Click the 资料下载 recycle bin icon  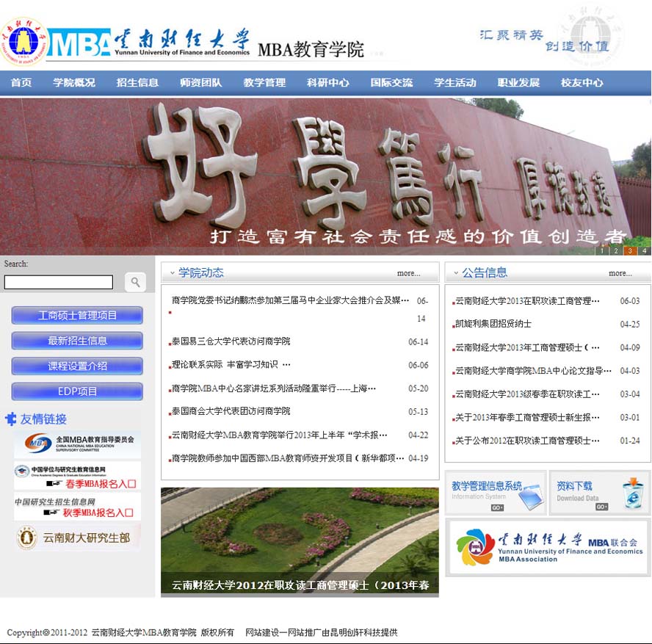(634, 493)
